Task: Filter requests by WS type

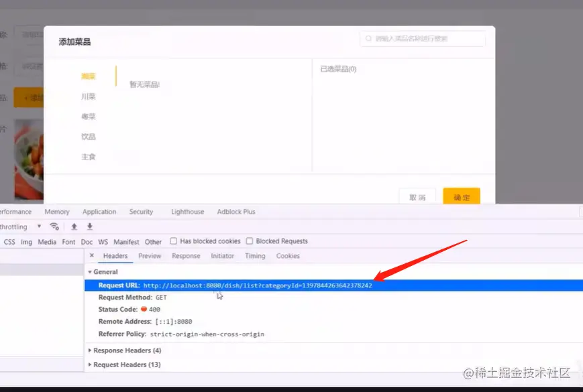Action: pyautogui.click(x=103, y=242)
